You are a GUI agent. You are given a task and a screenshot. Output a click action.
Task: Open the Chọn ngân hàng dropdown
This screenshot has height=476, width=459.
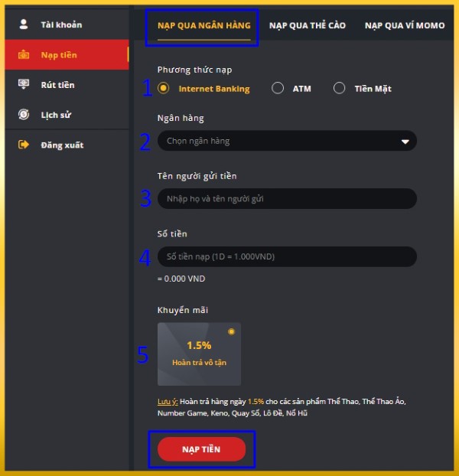[x=287, y=141]
